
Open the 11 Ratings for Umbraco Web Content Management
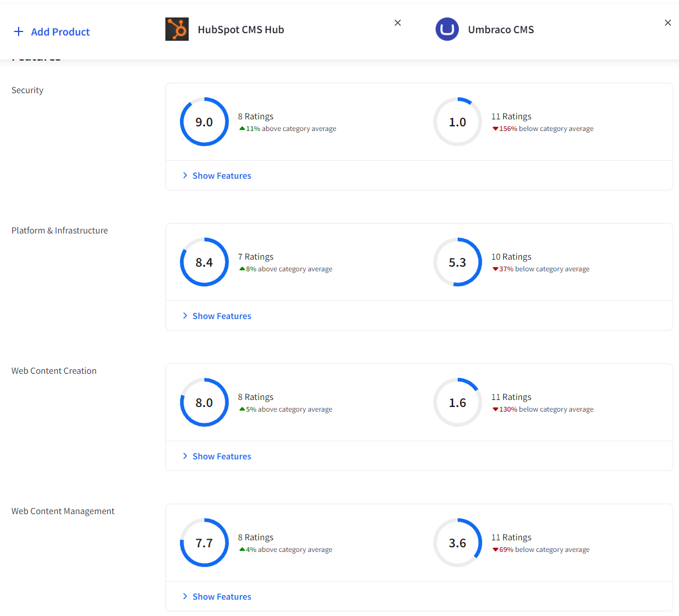pyautogui.click(x=511, y=537)
